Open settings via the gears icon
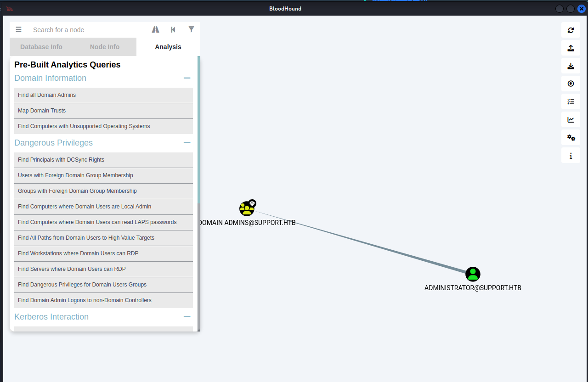 571,138
